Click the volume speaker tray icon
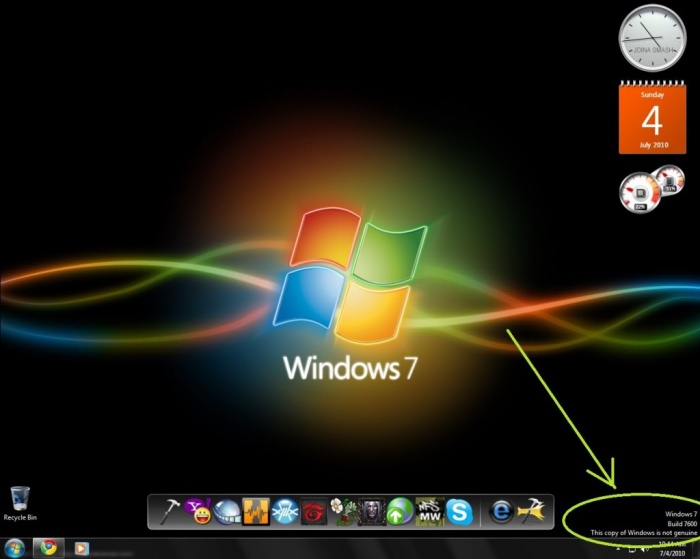700x559 pixels. (x=646, y=548)
